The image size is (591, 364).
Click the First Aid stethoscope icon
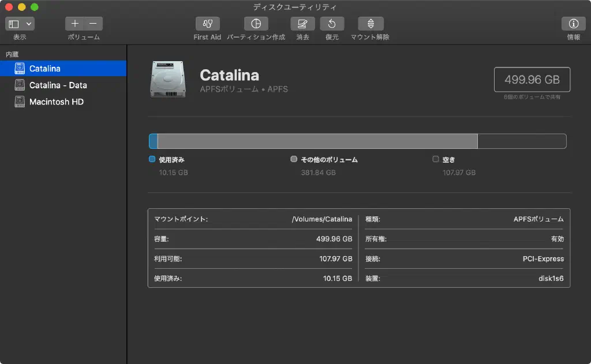click(207, 24)
